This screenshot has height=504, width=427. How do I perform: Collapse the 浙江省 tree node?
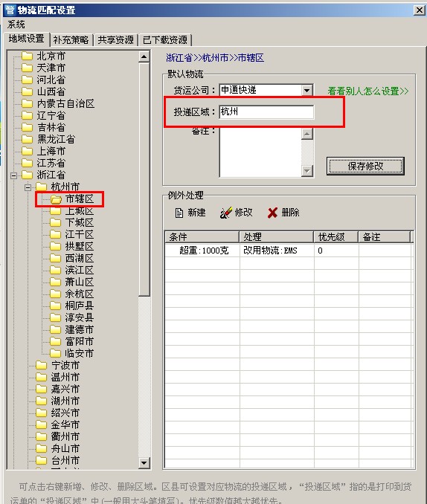pyautogui.click(x=13, y=175)
